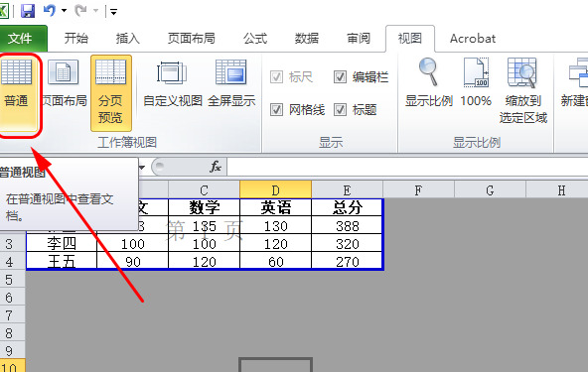Viewport: 588px width, 372px height.
Task: Select column D header
Action: pos(276,189)
